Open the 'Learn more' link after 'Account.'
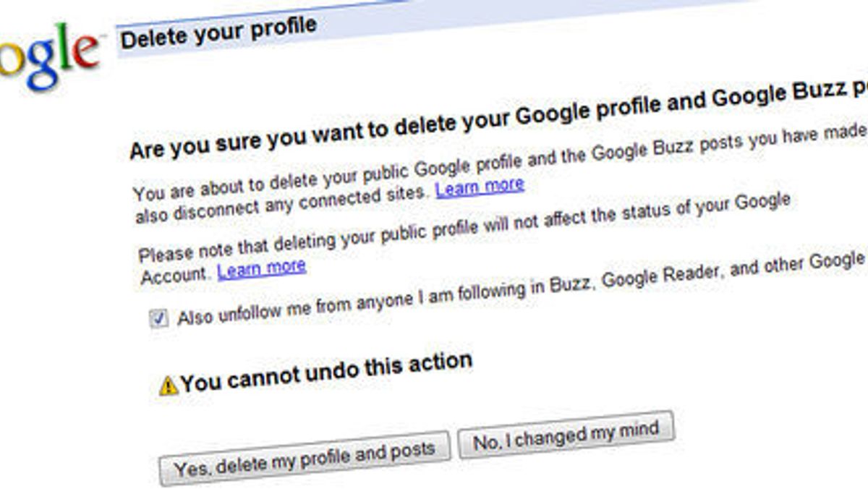Image resolution: width=868 pixels, height=489 pixels. coord(263,268)
